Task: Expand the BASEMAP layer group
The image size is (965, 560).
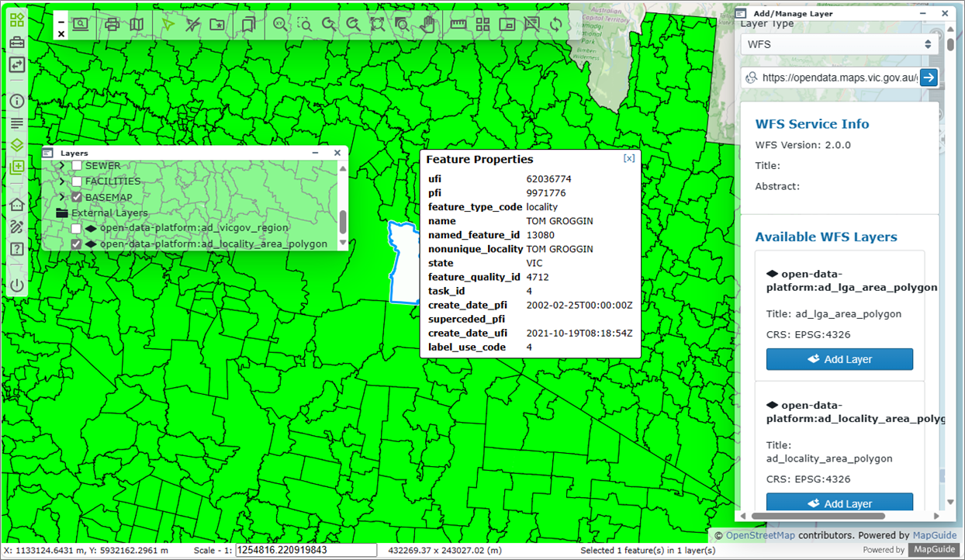Action: pyautogui.click(x=62, y=197)
